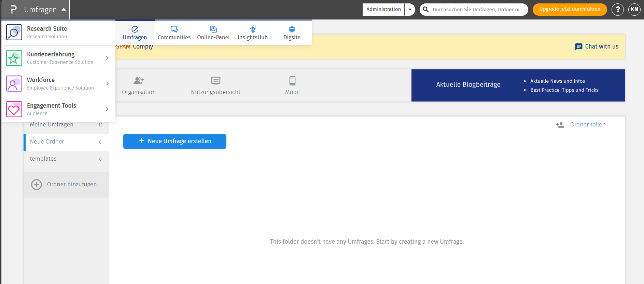This screenshot has width=644, height=284.
Task: Click the Communities chat bubbles icon
Action: point(174,29)
